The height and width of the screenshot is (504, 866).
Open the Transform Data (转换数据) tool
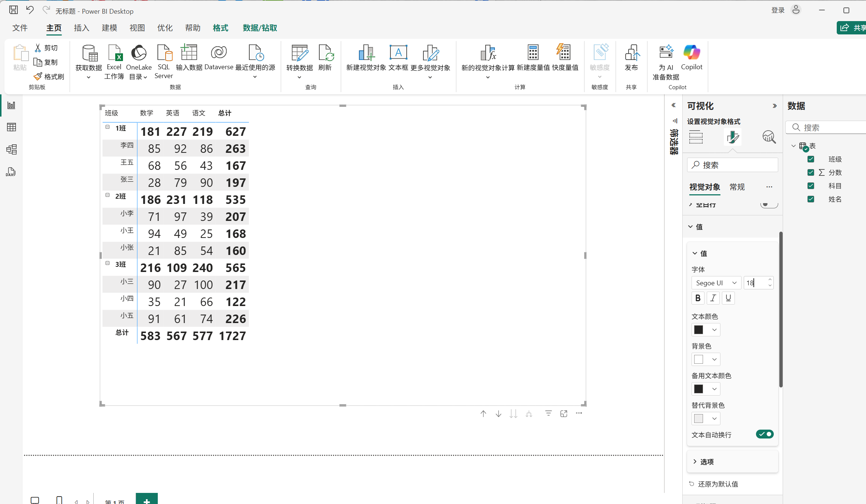click(299, 54)
